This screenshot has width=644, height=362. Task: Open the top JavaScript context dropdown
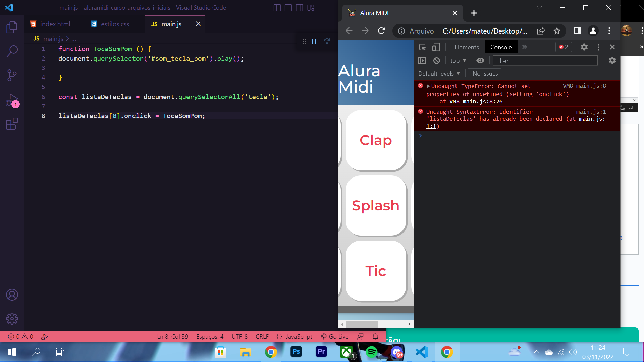click(x=458, y=61)
